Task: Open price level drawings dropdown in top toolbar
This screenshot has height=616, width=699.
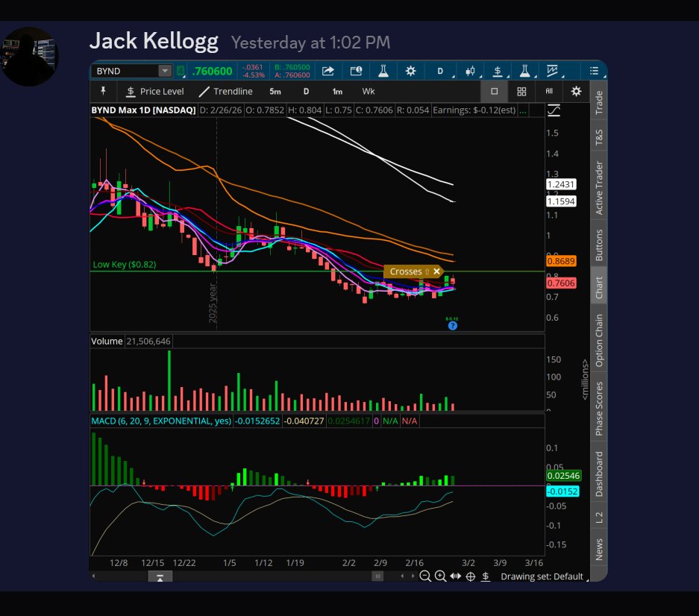Action: (498, 72)
